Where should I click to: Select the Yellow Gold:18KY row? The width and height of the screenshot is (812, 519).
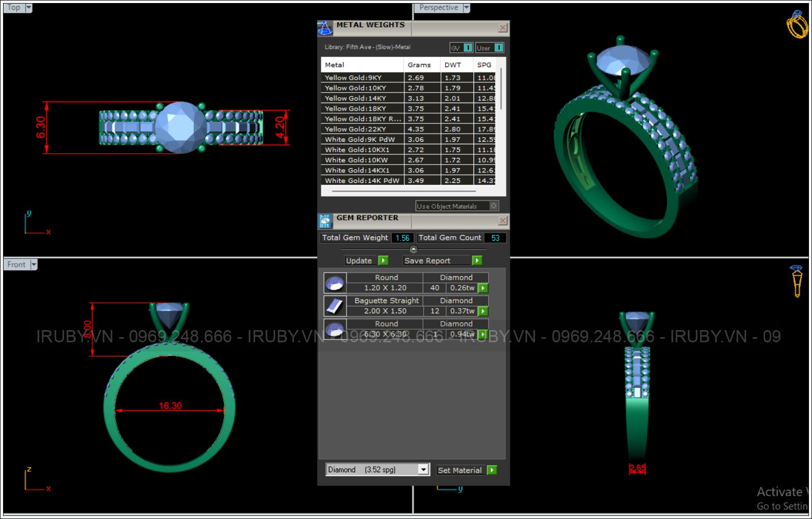coord(362,109)
